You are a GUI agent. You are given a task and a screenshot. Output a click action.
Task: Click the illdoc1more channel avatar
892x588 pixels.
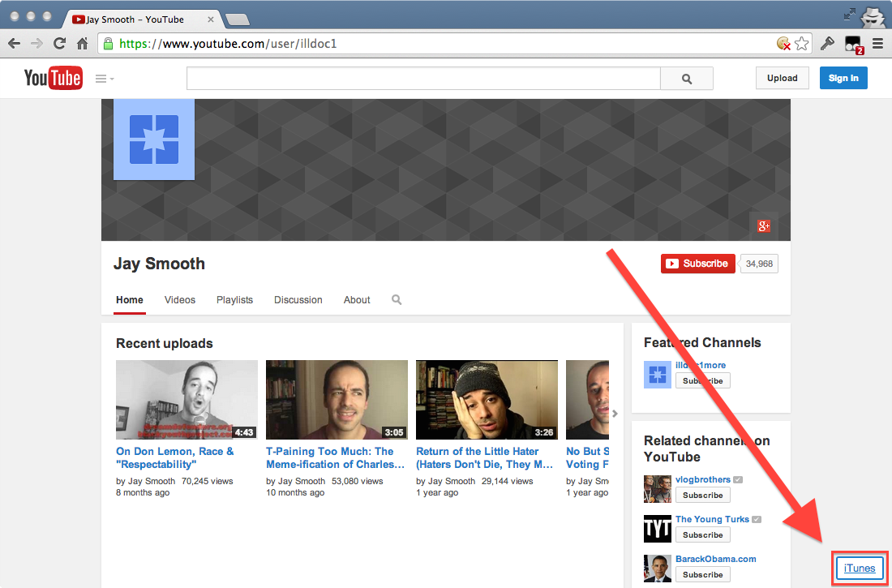(x=657, y=375)
